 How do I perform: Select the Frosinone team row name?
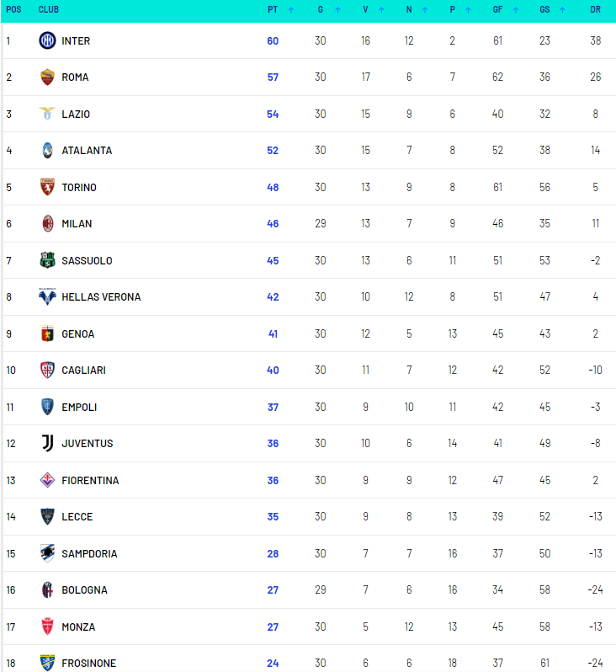88,664
